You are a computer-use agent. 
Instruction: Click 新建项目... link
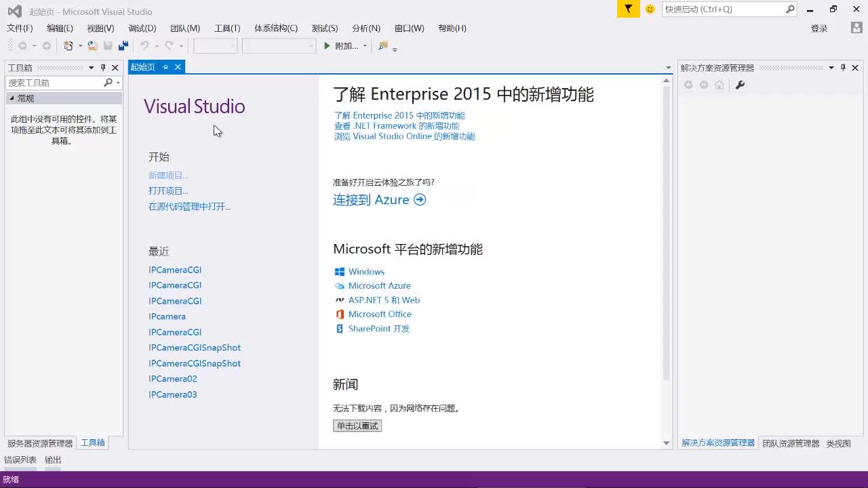[168, 176]
